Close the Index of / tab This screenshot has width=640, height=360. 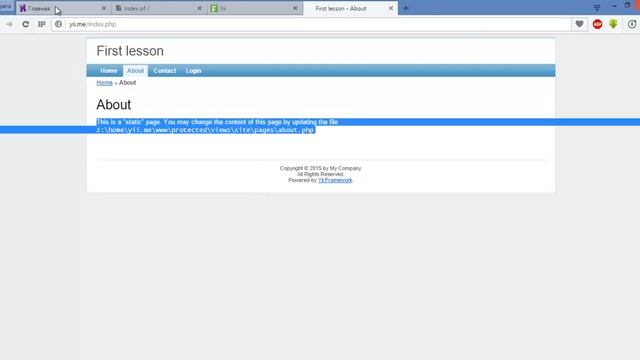[x=200, y=8]
